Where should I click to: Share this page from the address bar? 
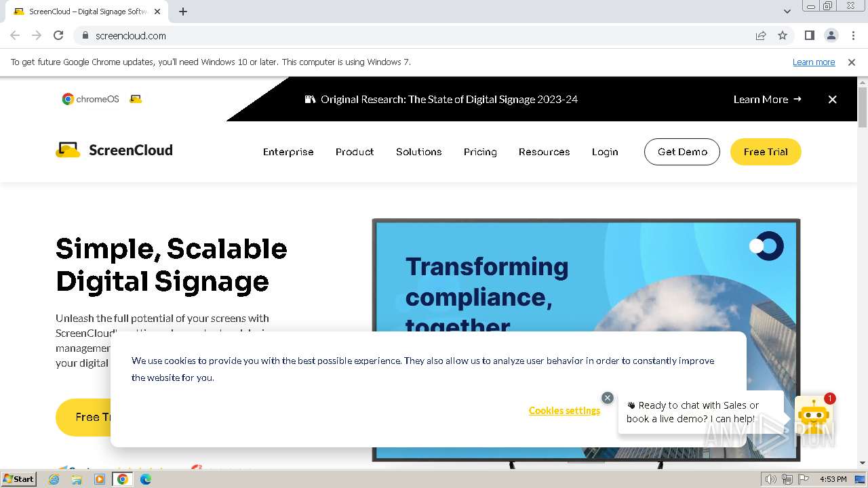click(x=761, y=35)
